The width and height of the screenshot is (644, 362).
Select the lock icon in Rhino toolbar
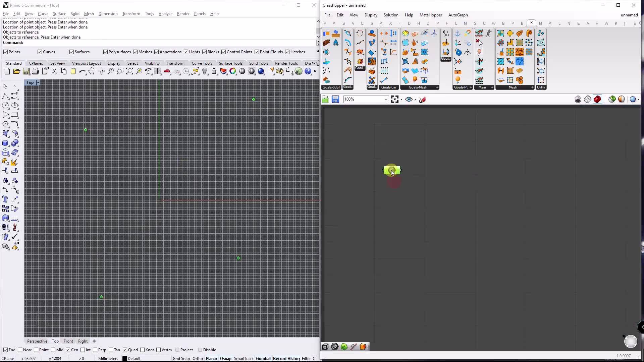click(x=214, y=71)
